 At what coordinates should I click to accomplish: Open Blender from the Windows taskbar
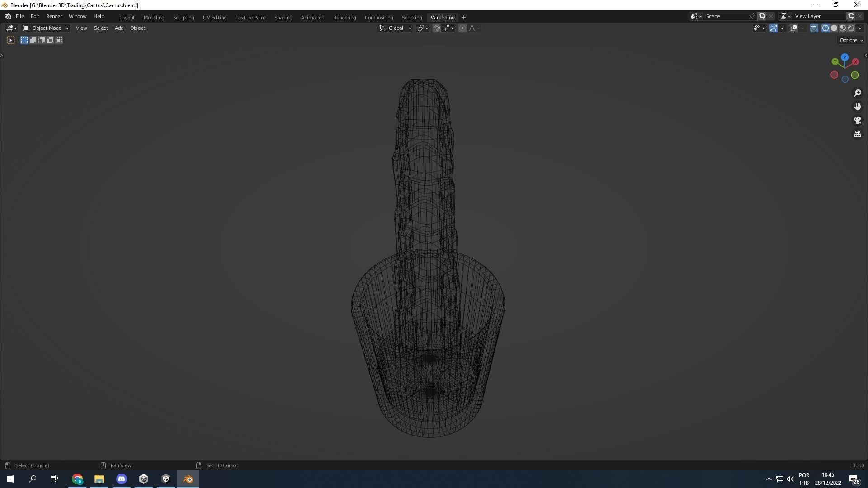[x=188, y=479]
